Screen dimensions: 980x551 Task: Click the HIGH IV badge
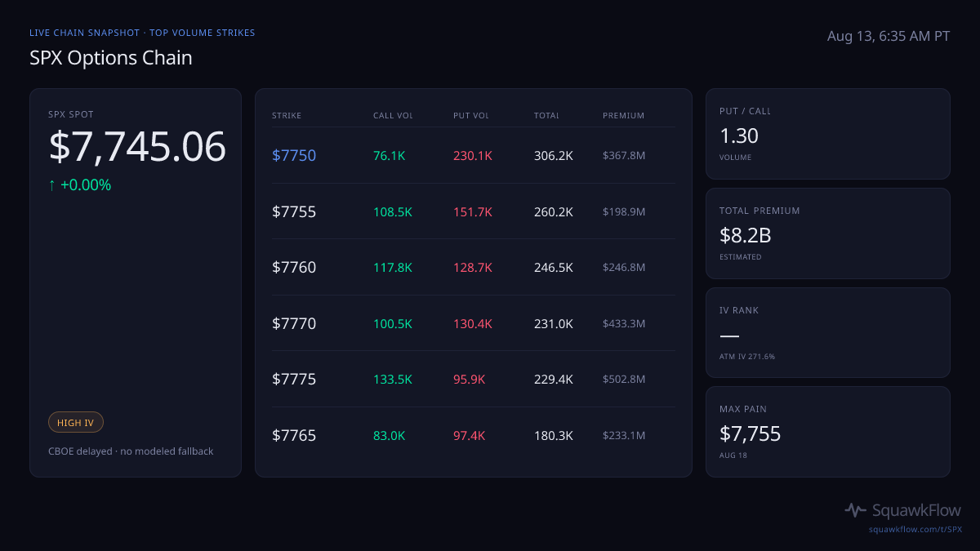point(76,422)
